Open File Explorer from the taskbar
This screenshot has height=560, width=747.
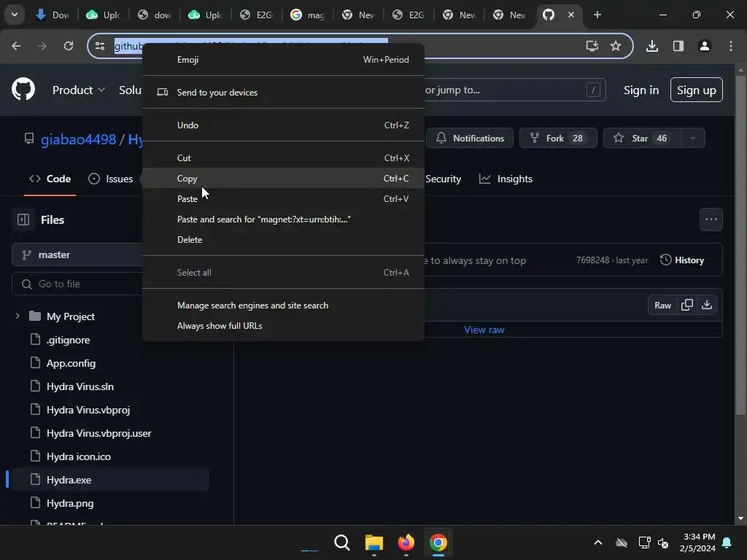(374, 542)
